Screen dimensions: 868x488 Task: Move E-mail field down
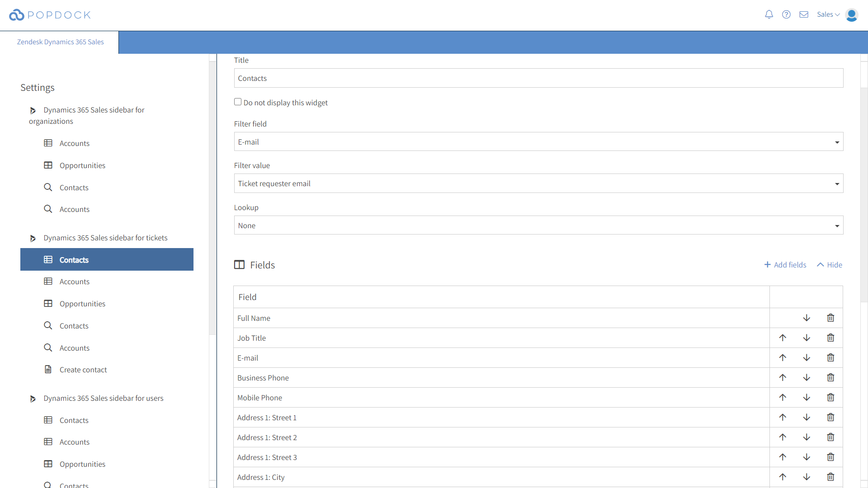tap(807, 358)
